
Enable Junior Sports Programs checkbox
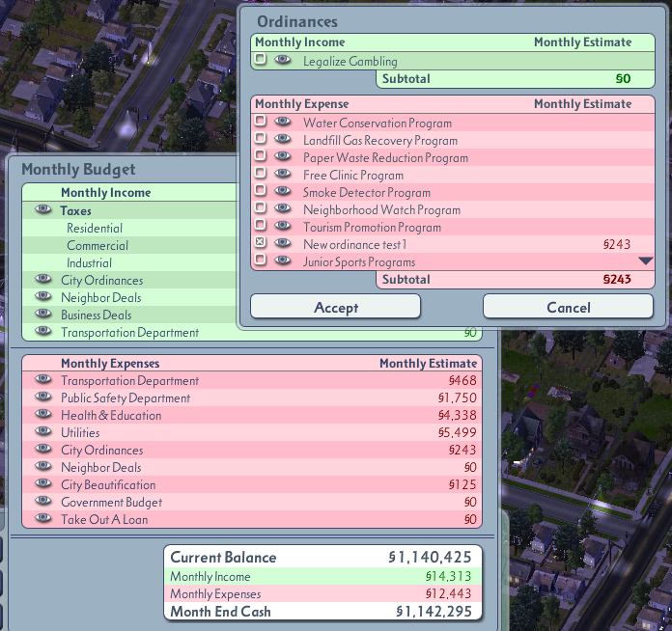click(x=260, y=260)
